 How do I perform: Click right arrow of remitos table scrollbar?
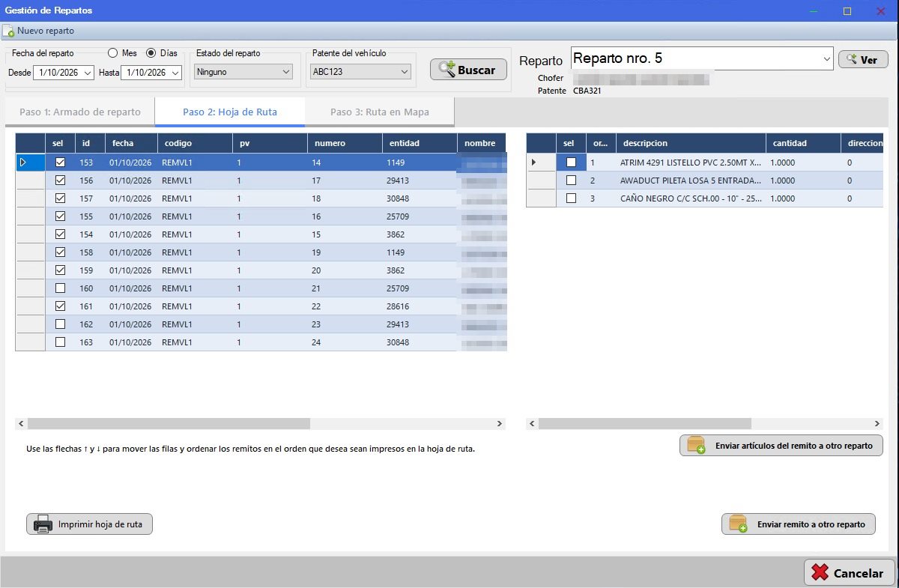point(500,424)
